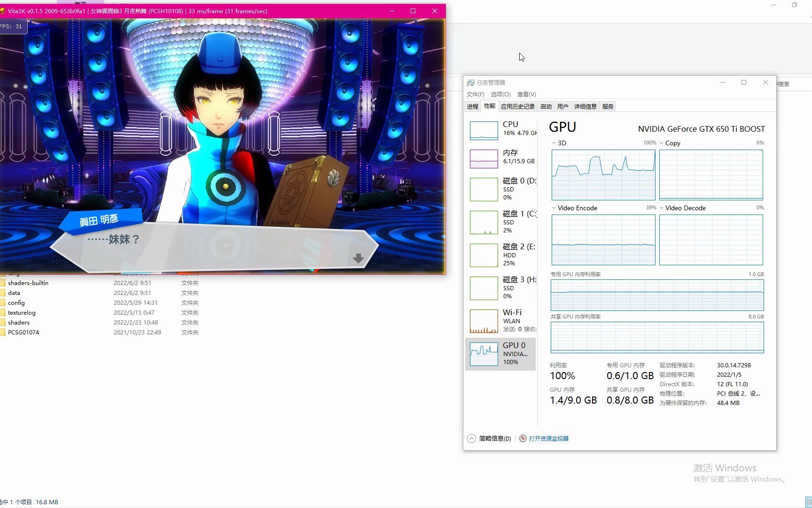
Task: Switch to the 详细信息 tab
Action: pos(585,107)
